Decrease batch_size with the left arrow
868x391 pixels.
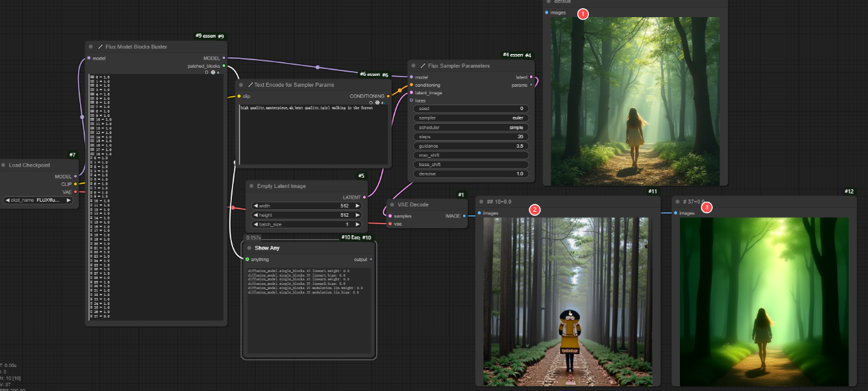[x=256, y=224]
